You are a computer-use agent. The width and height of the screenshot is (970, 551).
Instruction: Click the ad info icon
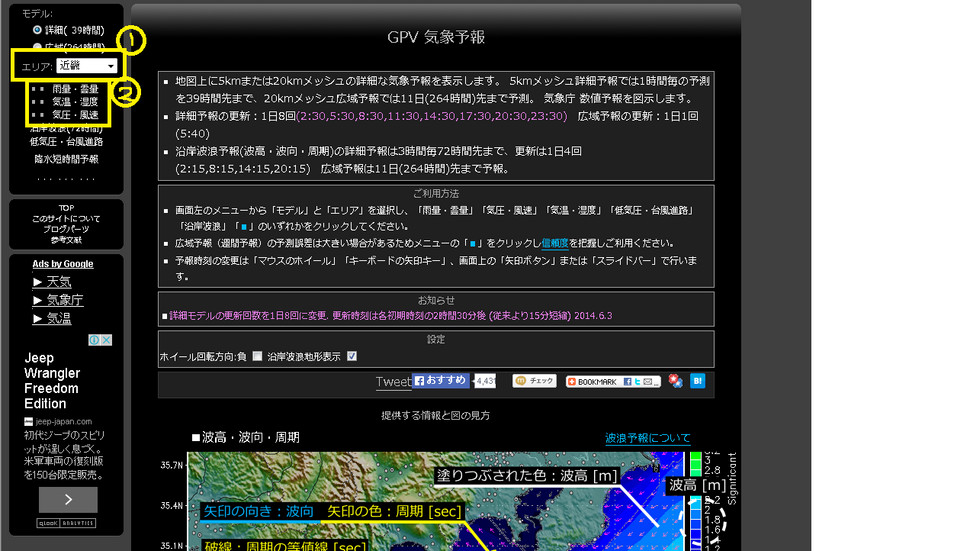click(x=94, y=340)
